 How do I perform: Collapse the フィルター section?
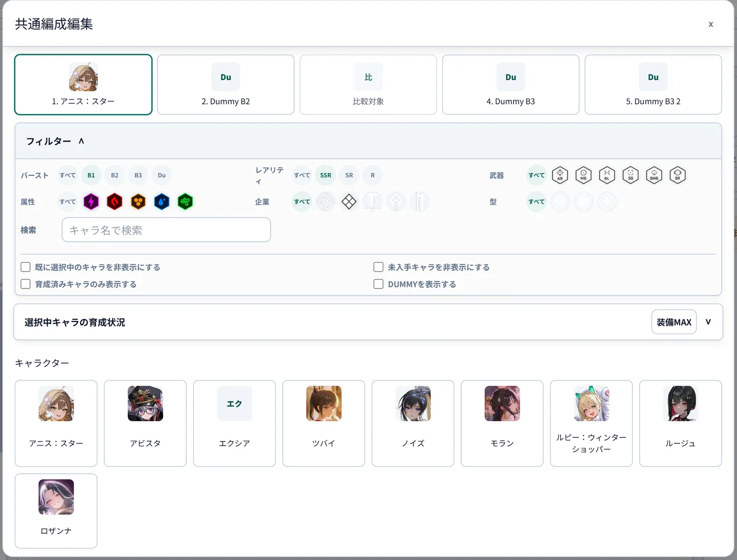click(81, 141)
